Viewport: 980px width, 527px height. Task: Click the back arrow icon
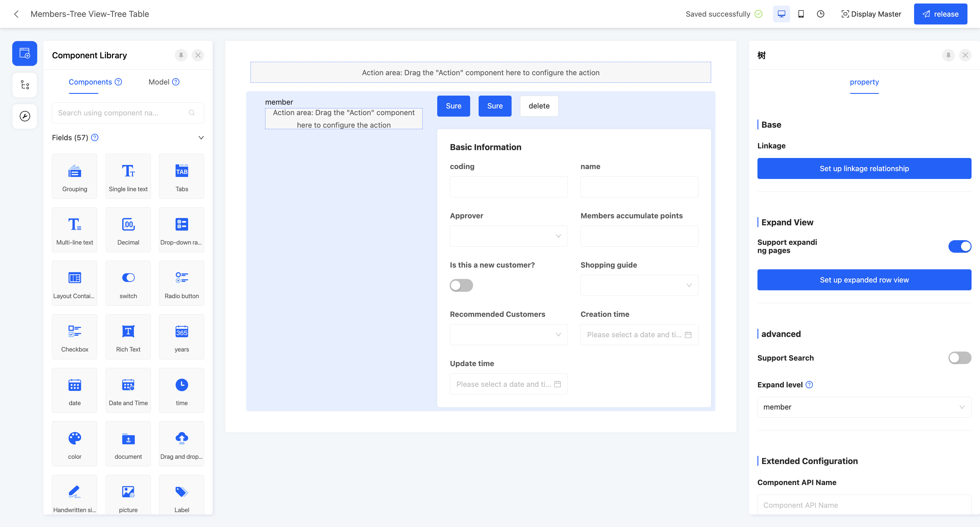[x=16, y=14]
